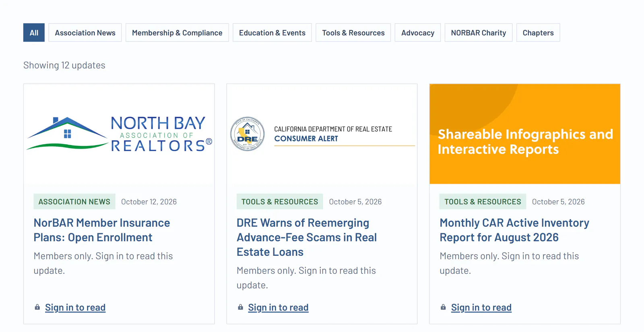Open NorBAR Member Insurance Plans article title
This screenshot has width=644, height=332.
pos(102,230)
